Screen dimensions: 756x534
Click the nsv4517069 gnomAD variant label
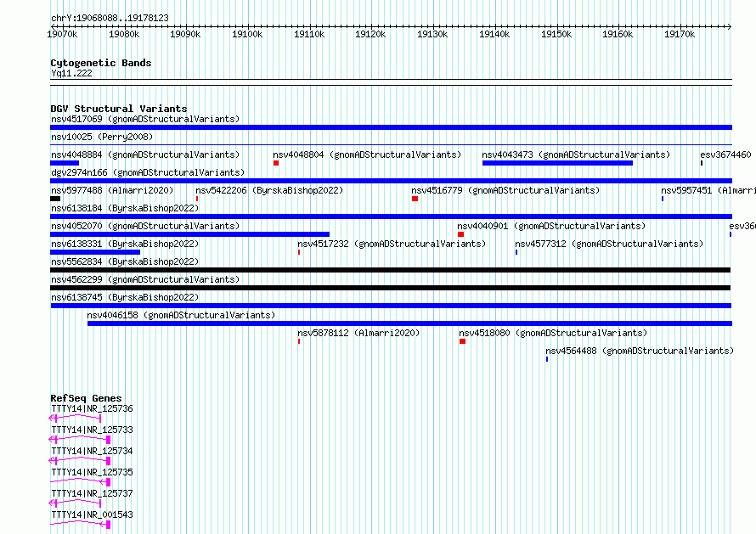(x=145, y=119)
